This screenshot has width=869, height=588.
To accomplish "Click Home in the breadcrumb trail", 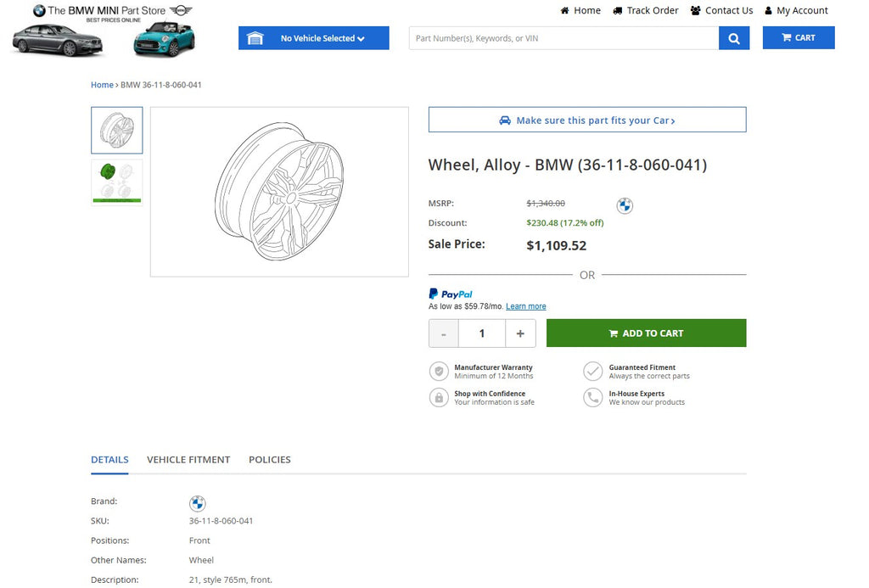I will [x=102, y=85].
